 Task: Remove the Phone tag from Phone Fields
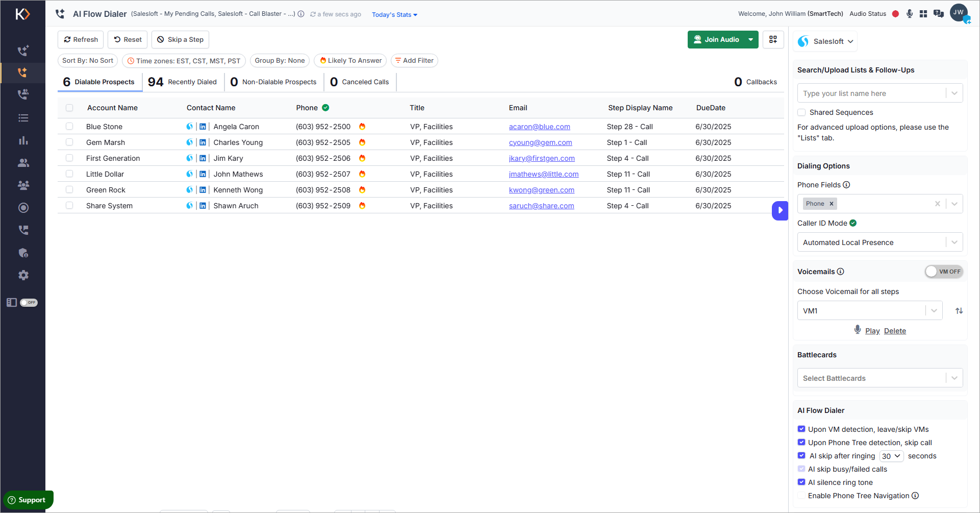point(832,204)
